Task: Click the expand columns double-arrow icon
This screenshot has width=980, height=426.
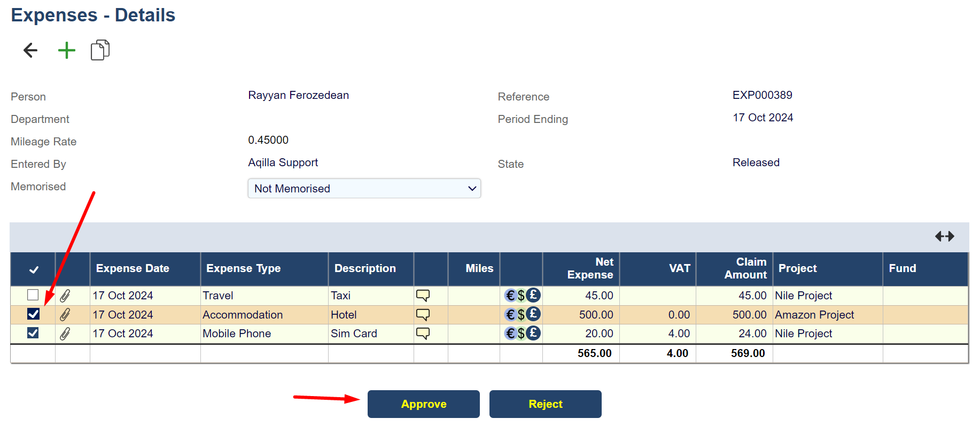Action: click(944, 236)
